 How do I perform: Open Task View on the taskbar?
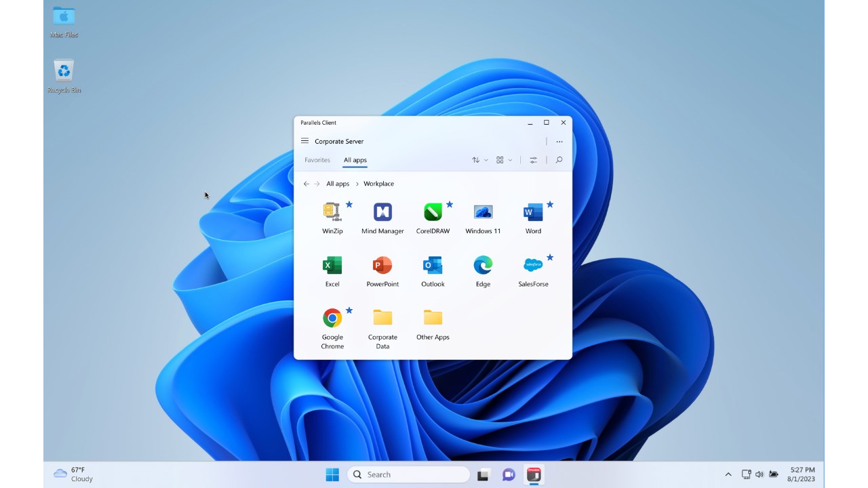tap(483, 474)
